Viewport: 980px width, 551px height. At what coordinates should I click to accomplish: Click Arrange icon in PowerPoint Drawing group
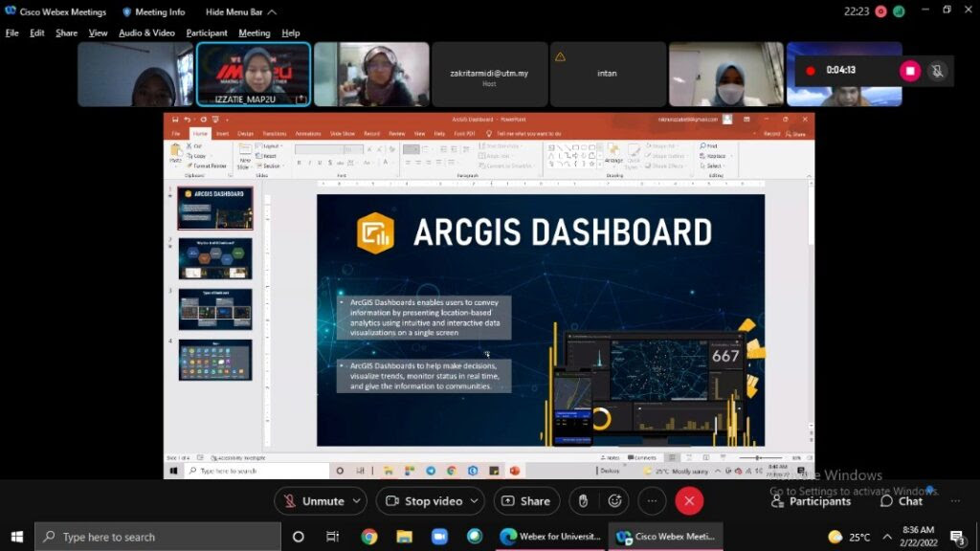point(613,154)
